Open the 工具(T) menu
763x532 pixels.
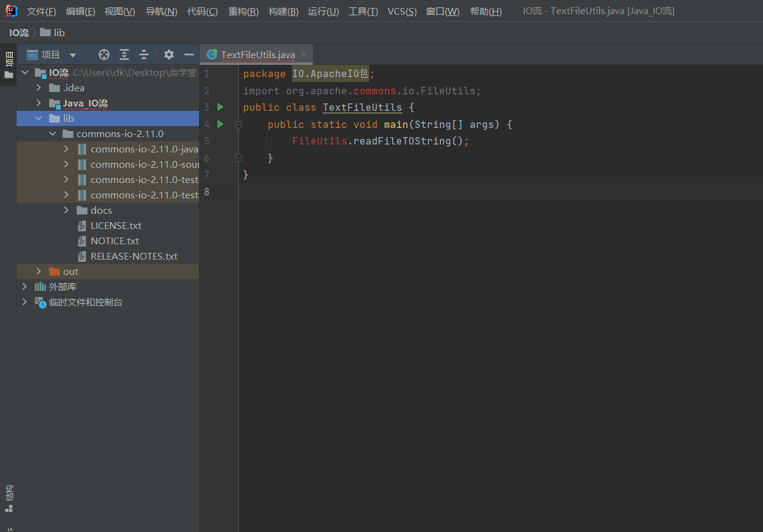[x=364, y=12]
